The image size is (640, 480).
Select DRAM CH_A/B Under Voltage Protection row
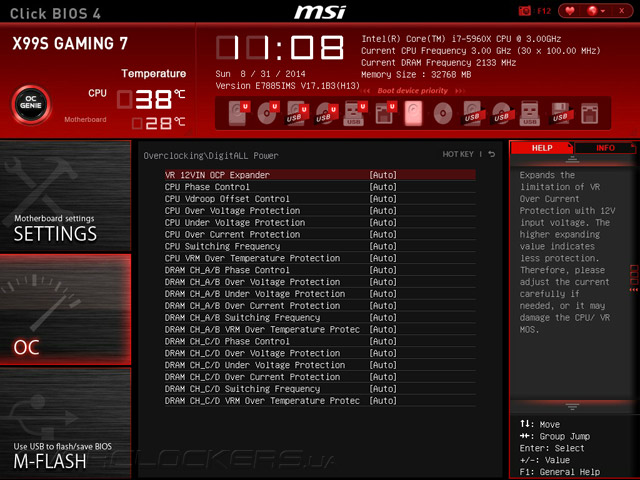pos(320,294)
